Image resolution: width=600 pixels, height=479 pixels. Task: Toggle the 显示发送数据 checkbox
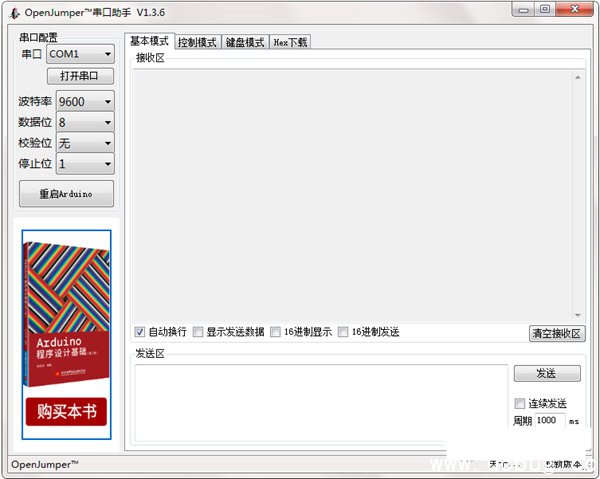tap(198, 332)
